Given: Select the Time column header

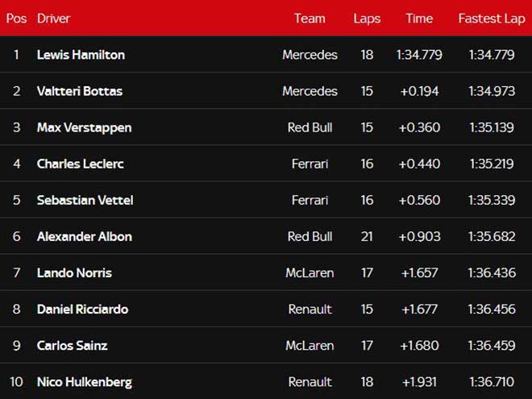Looking at the screenshot, I should pos(419,19).
